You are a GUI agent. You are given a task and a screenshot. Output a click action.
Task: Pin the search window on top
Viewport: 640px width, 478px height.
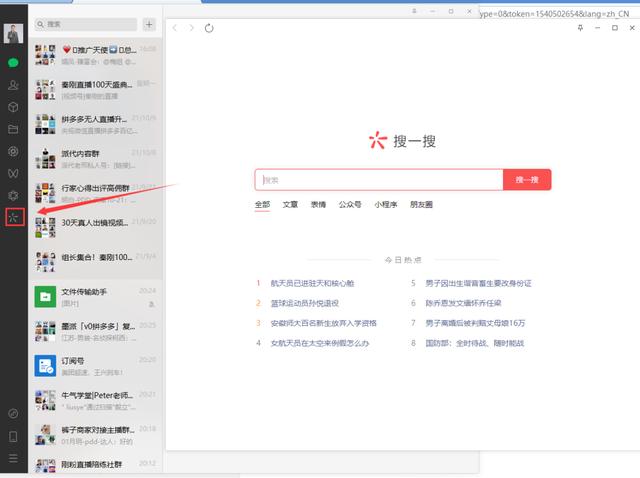pos(580,28)
